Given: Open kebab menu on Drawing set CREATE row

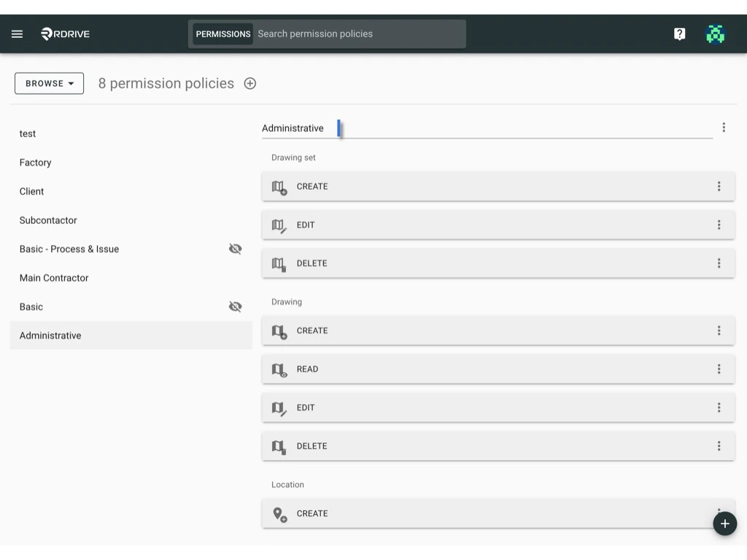Looking at the screenshot, I should (719, 187).
